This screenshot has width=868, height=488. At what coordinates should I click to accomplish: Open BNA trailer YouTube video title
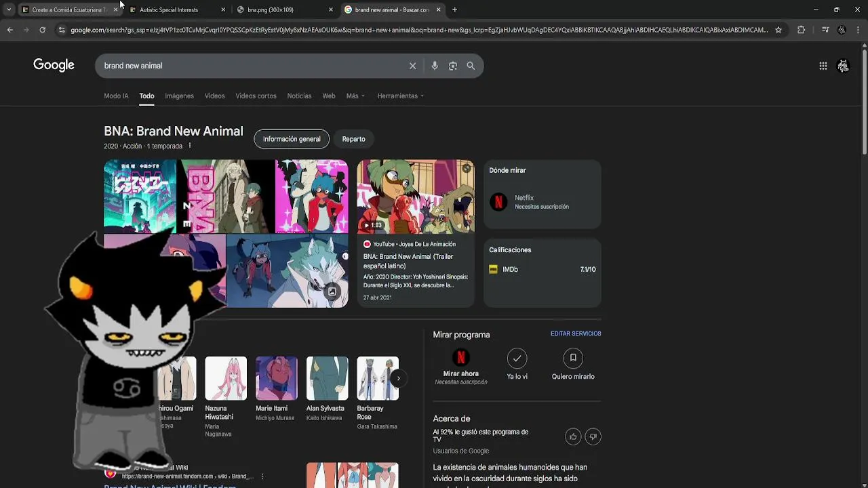(408, 261)
